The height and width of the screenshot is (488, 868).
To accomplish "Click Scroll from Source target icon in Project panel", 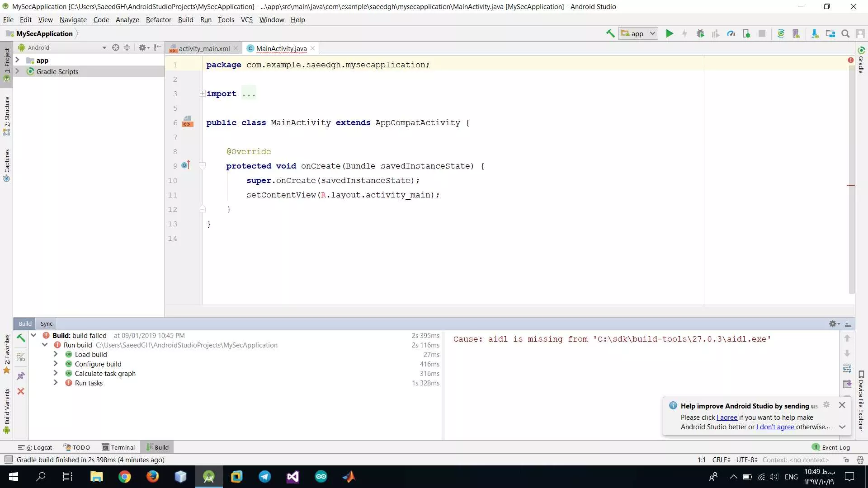I will click(x=116, y=47).
